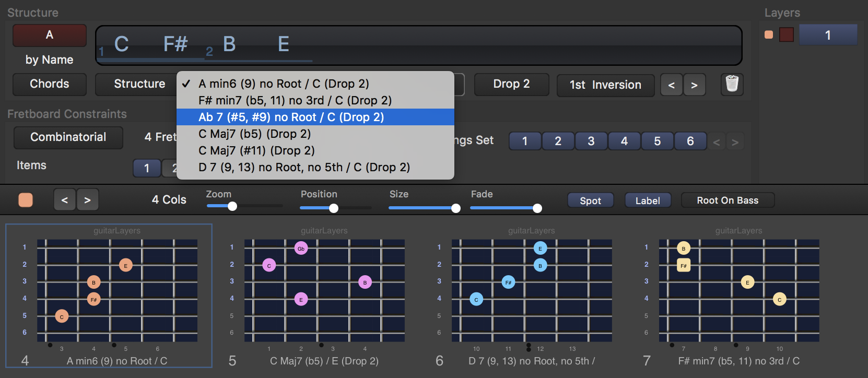Click the Chords button
The image size is (868, 378).
[50, 84]
